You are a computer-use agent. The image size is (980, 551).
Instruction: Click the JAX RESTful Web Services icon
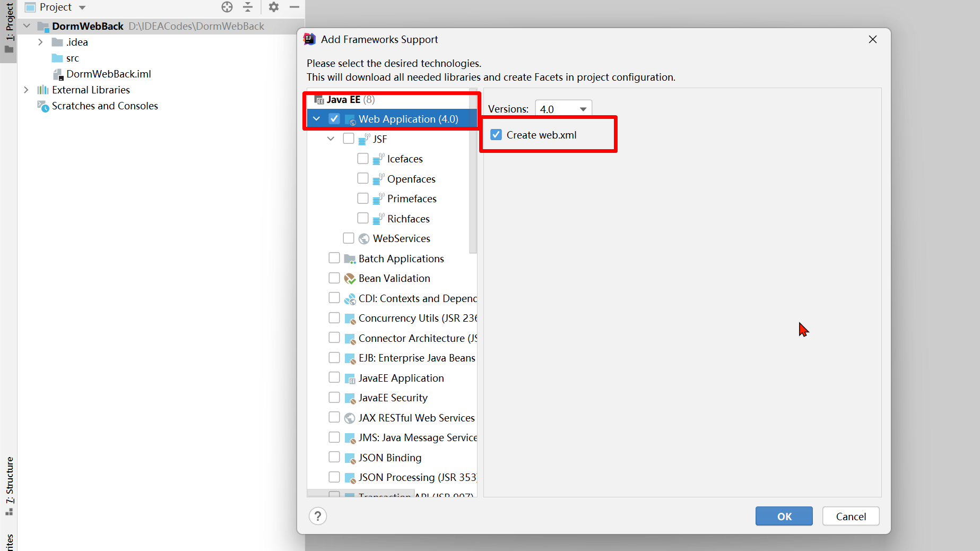pos(350,418)
